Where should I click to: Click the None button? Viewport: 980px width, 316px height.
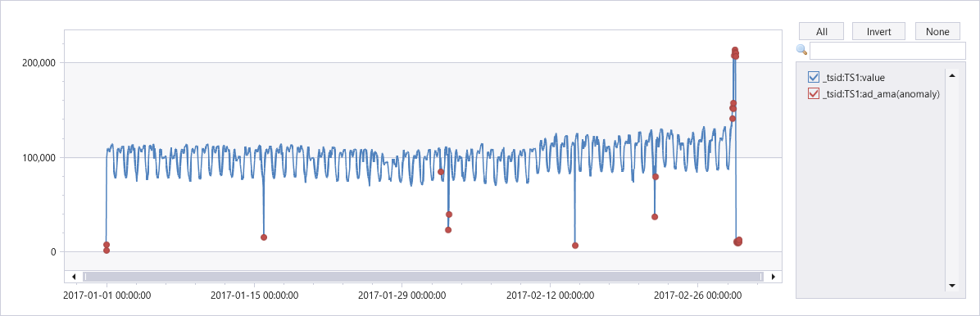937,31
